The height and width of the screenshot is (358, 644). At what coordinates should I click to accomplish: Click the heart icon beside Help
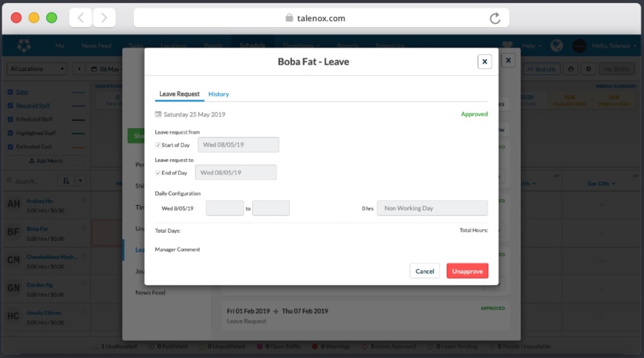tap(507, 46)
